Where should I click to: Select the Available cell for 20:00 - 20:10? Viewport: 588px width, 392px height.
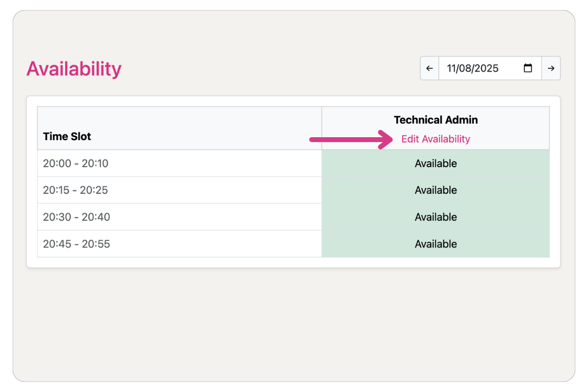436,163
